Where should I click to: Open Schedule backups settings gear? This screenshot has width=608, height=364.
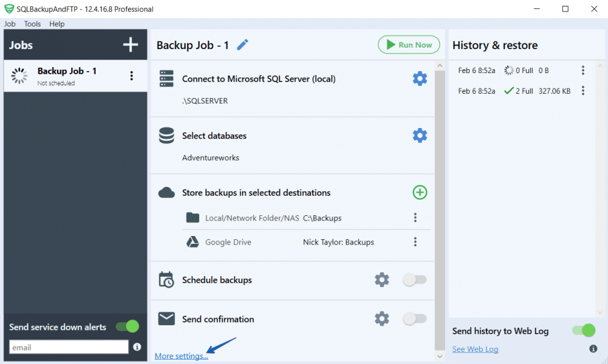click(x=382, y=280)
